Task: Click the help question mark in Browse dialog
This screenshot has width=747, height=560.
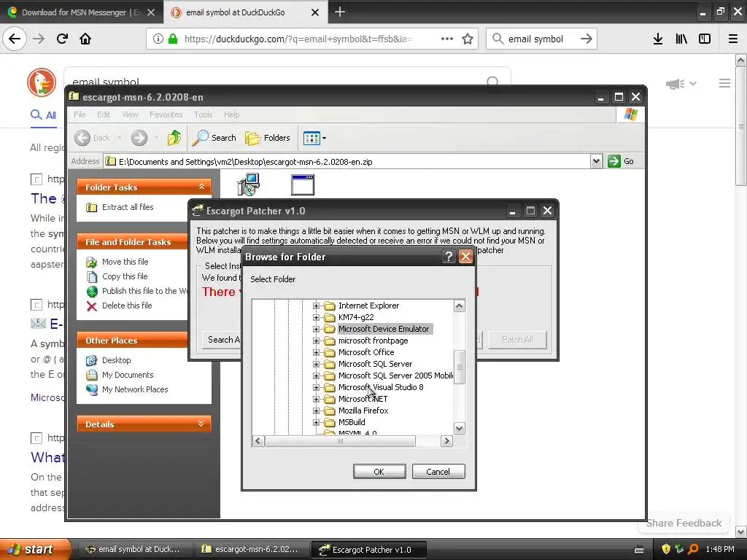Action: 449,257
